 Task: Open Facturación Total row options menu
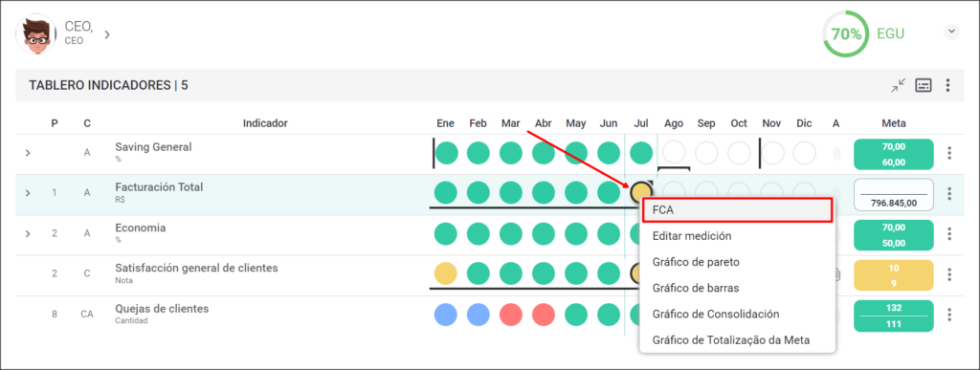[949, 193]
